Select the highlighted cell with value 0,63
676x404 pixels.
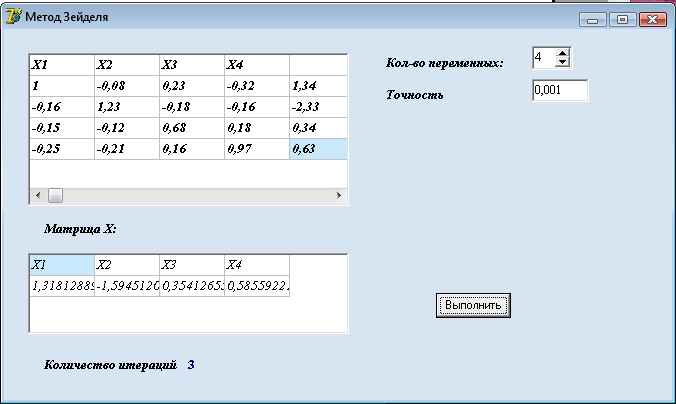(319, 149)
